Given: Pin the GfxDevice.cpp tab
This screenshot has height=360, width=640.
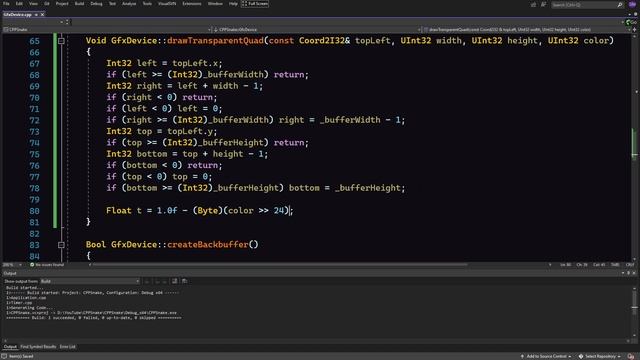Looking at the screenshot, I should 36,15.
